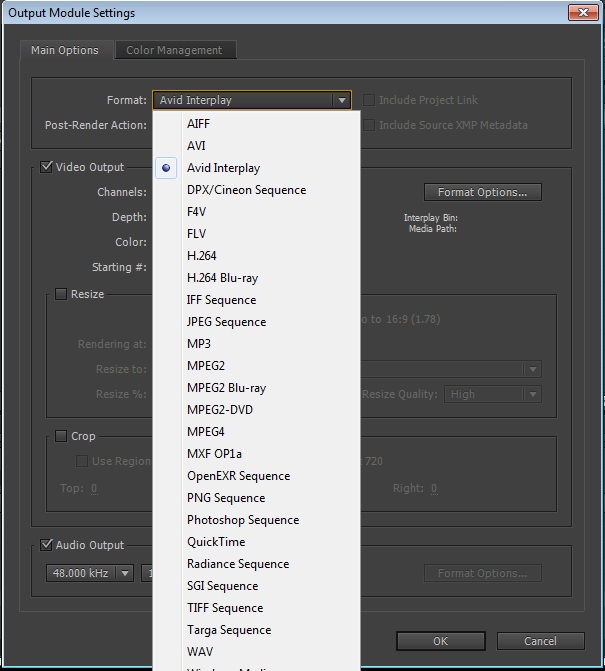Select FLV from the list
Screen dimensions: 605x671
click(x=256, y=234)
